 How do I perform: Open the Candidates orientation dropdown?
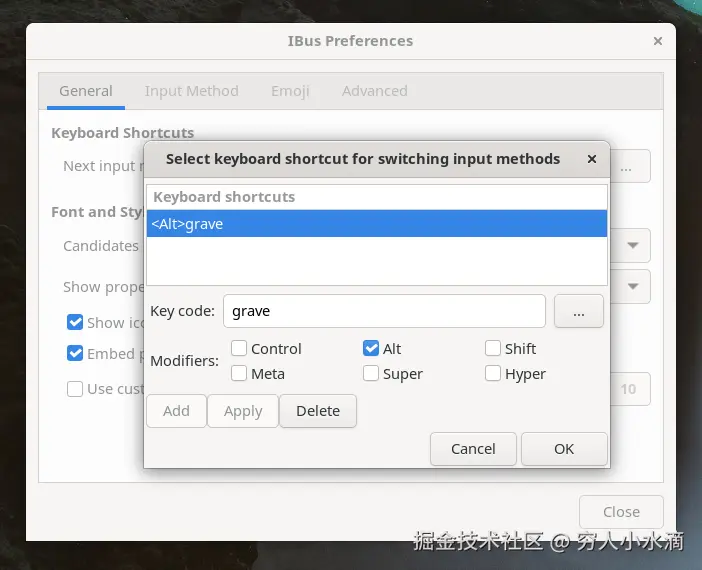click(631, 245)
